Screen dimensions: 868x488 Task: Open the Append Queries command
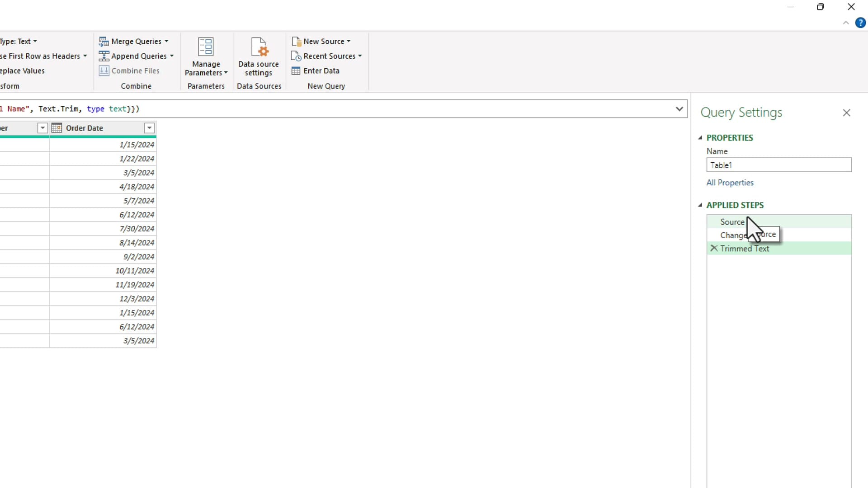tap(137, 56)
